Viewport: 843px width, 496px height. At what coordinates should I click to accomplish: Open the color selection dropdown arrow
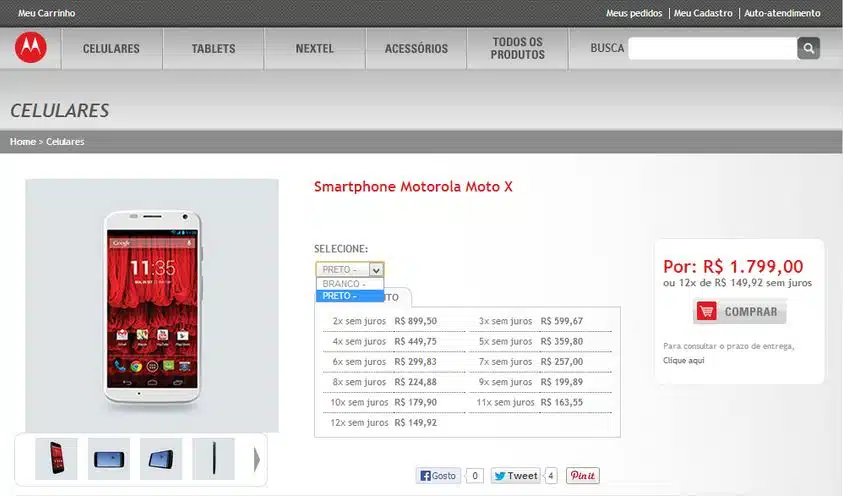pyautogui.click(x=376, y=270)
